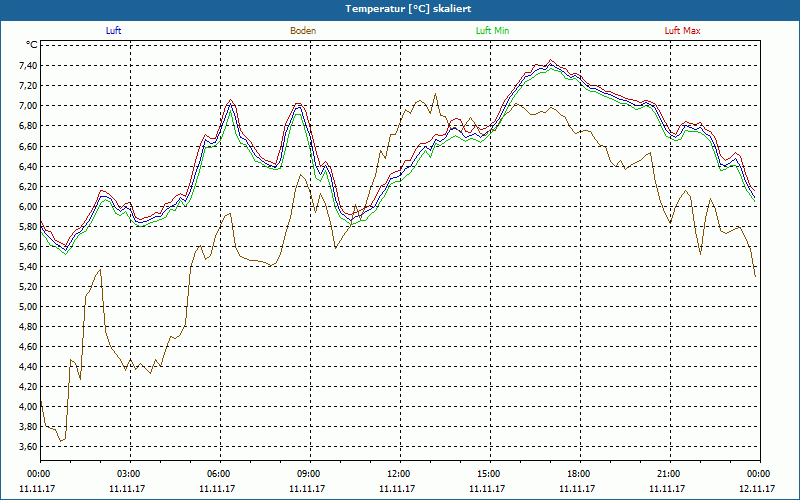Screen dimensions: 800x500
Task: Click the 03:00 time label on the x-axis
Action: click(x=129, y=474)
